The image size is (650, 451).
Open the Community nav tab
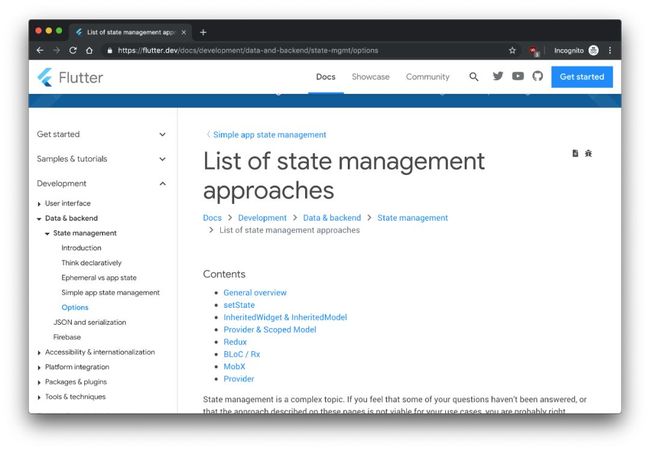click(428, 77)
